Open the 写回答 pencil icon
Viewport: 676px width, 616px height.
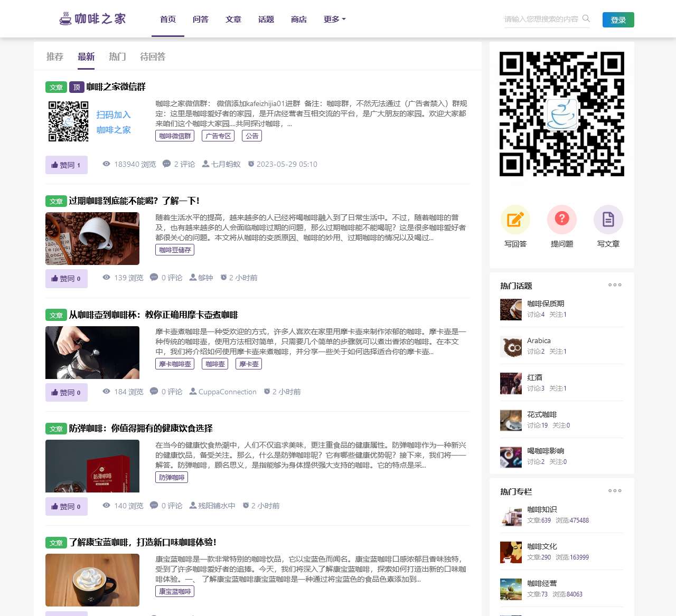(x=515, y=219)
